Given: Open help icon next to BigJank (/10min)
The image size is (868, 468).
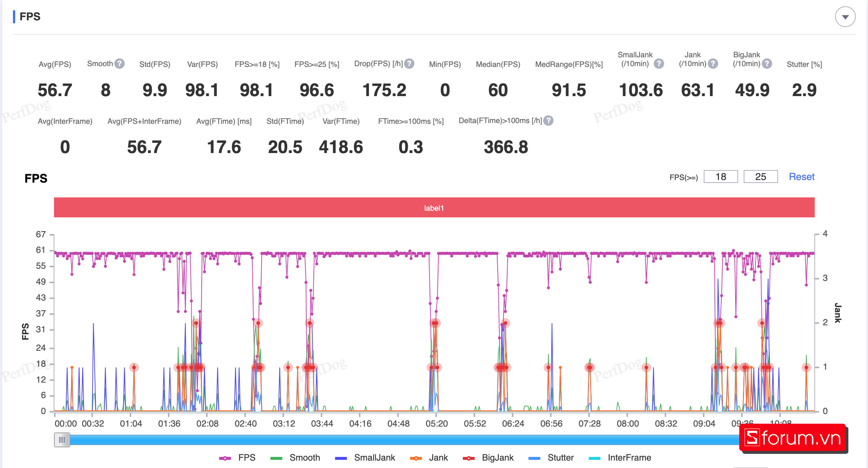Looking at the screenshot, I should pos(767,64).
